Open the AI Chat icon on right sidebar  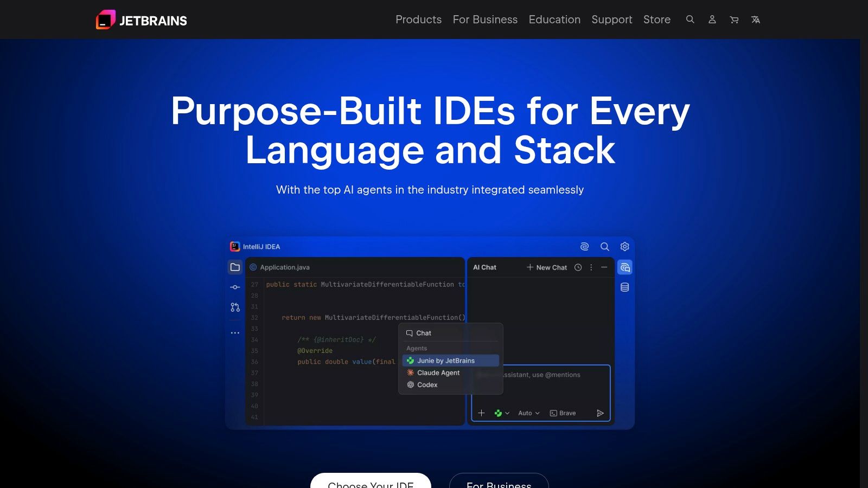tap(624, 267)
